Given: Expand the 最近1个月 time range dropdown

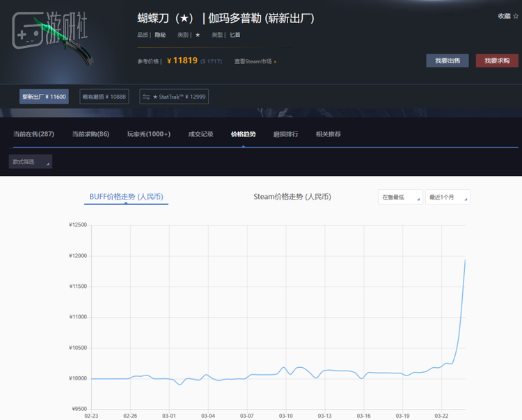Looking at the screenshot, I should (448, 197).
